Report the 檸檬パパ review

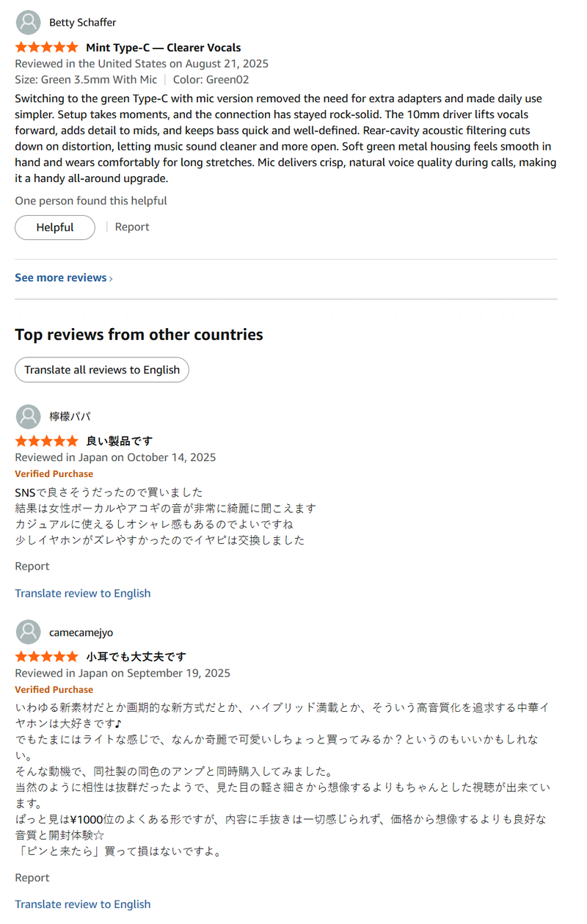[32, 567]
